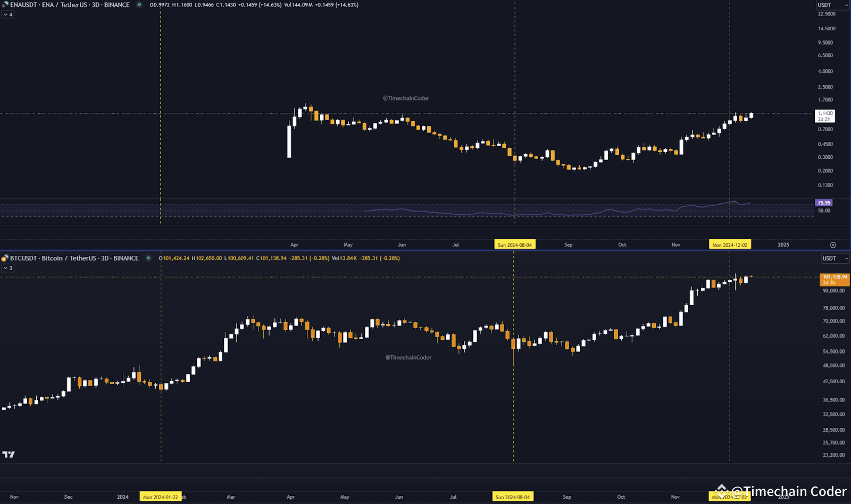
Task: Click the Sun 2024-08-04 marker on BTC time axis
Action: 513,497
